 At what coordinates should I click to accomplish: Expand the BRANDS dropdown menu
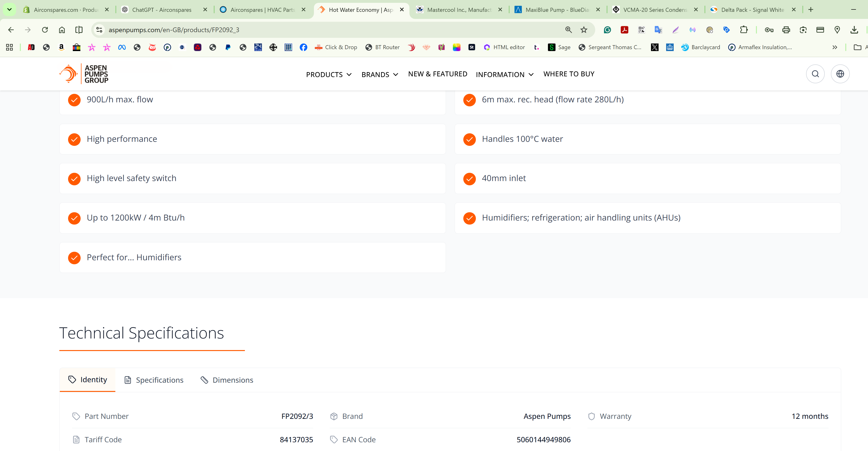click(x=380, y=74)
